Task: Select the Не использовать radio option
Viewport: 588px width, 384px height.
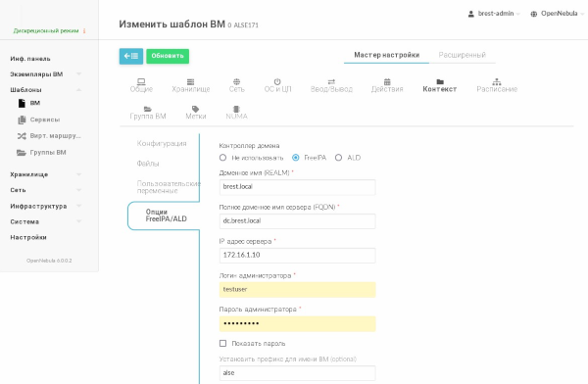Action: [x=222, y=158]
